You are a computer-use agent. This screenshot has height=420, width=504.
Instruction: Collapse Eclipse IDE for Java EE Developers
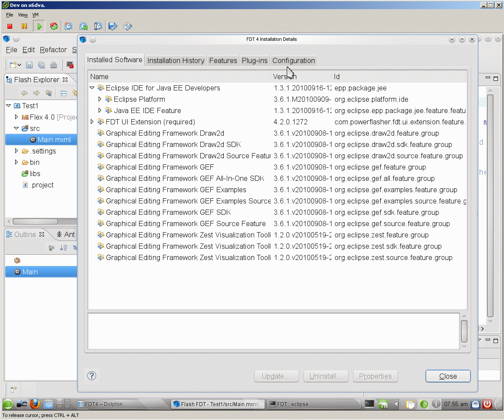pos(92,88)
